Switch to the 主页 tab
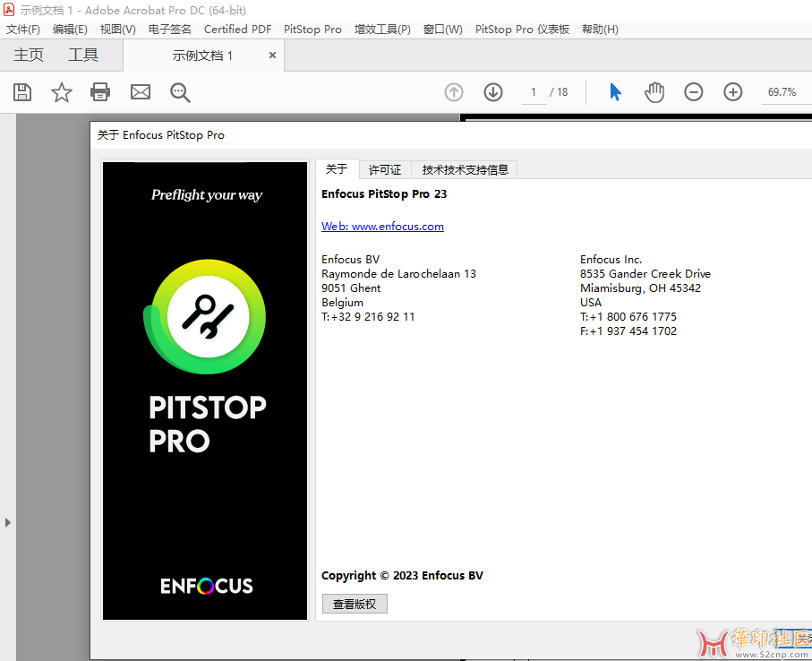 click(x=29, y=55)
